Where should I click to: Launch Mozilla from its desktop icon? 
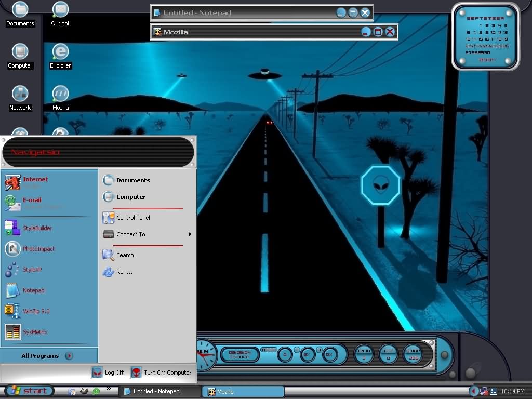(x=61, y=98)
